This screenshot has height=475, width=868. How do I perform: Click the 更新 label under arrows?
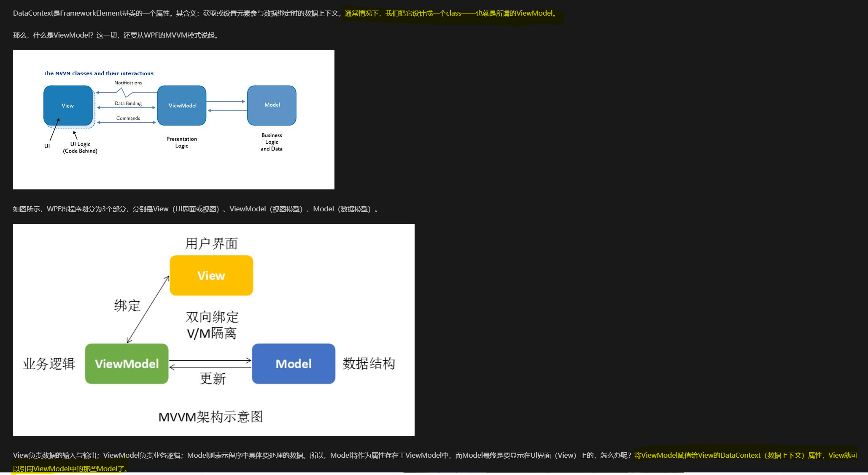(x=213, y=378)
